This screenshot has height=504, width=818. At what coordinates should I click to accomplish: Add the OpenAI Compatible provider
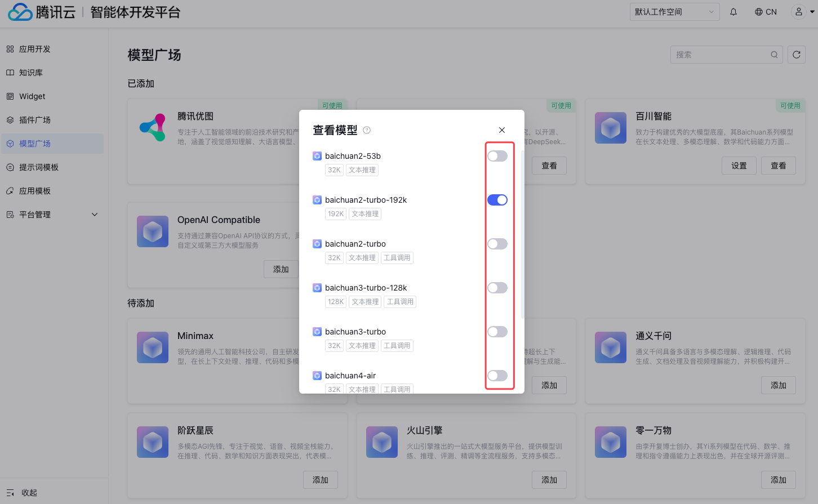(x=281, y=269)
